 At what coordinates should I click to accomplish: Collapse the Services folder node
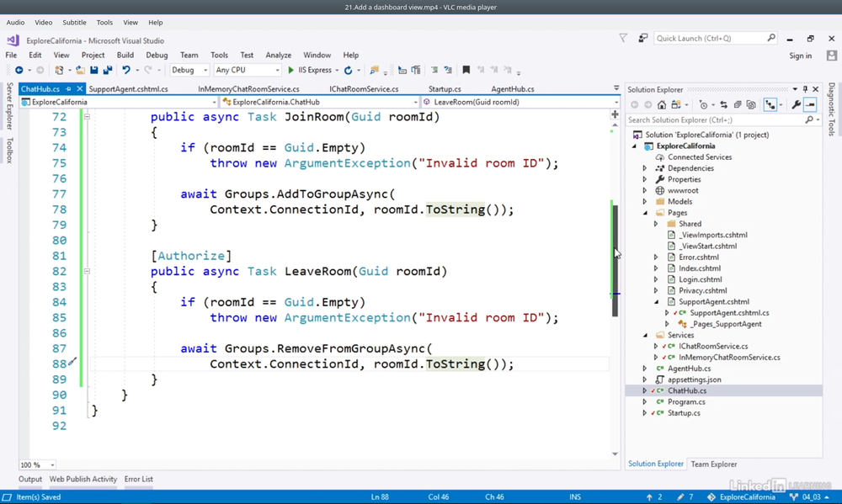pos(646,336)
